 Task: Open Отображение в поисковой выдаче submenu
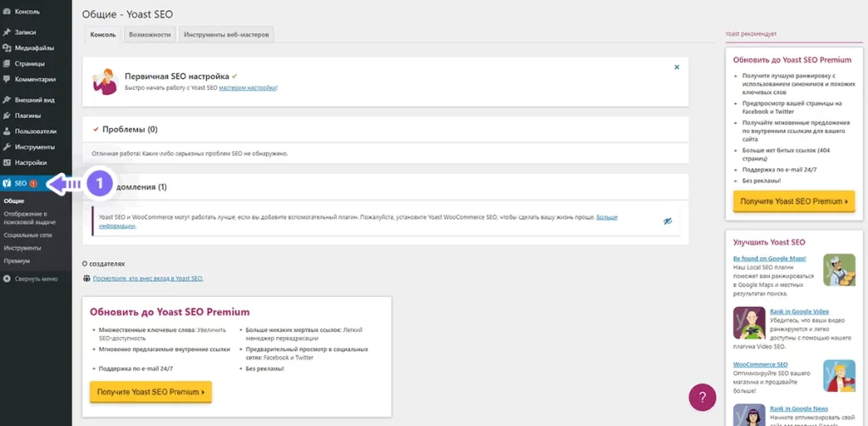(x=30, y=218)
